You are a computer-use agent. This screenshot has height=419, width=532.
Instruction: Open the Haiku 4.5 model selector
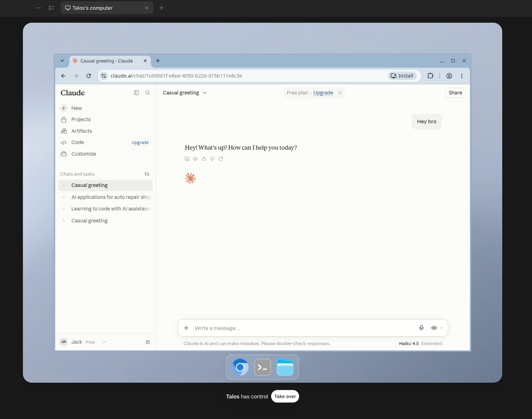[x=409, y=343]
